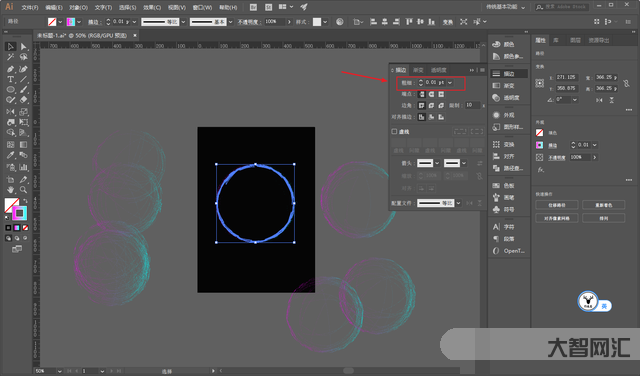This screenshot has width=640, height=376.
Task: Open control bar stroke weight dropdown
Action: point(134,22)
